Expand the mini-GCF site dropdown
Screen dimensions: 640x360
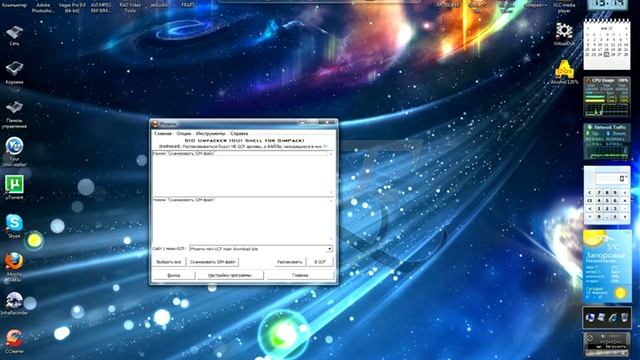click(x=329, y=249)
